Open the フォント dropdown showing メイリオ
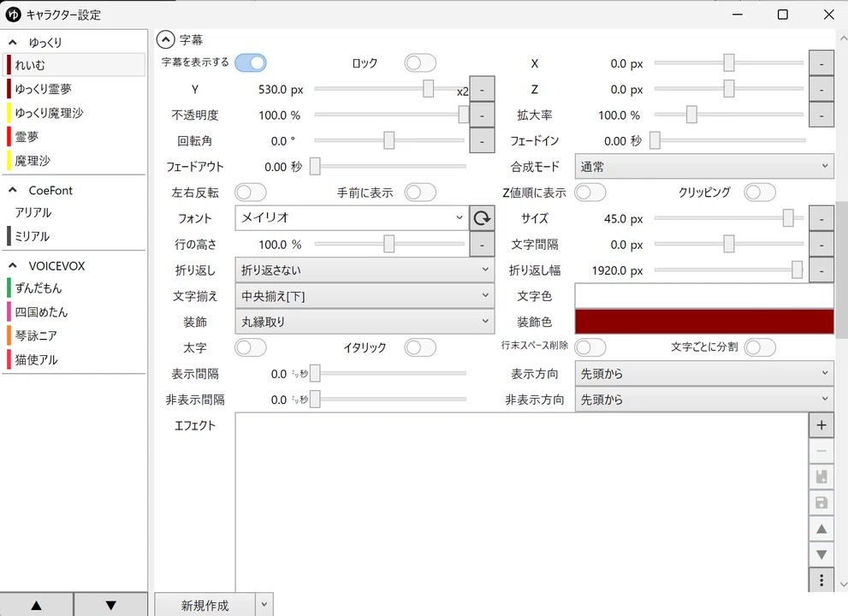The height and width of the screenshot is (616, 848). tap(352, 218)
